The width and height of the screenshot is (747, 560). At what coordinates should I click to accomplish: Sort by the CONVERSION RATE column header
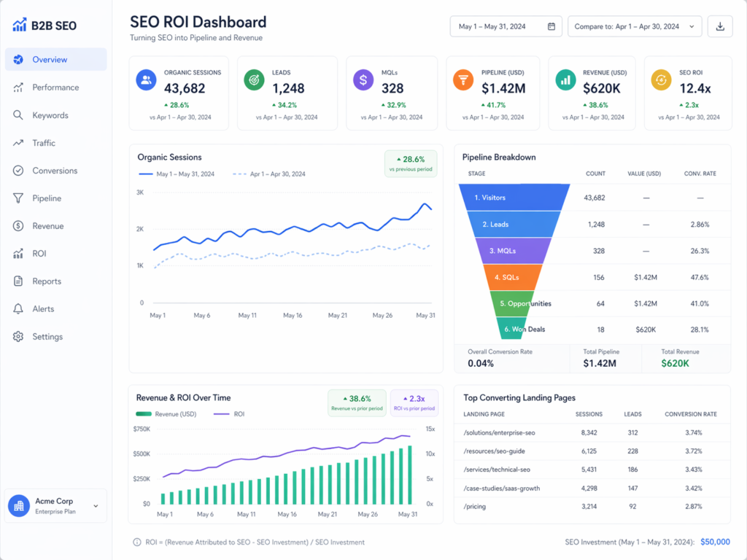[690, 414]
